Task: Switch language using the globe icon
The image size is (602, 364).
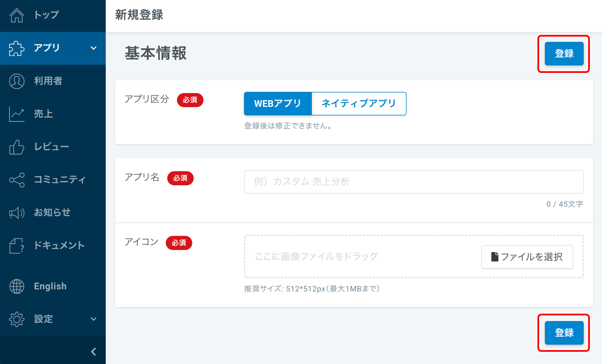Action: click(x=16, y=286)
